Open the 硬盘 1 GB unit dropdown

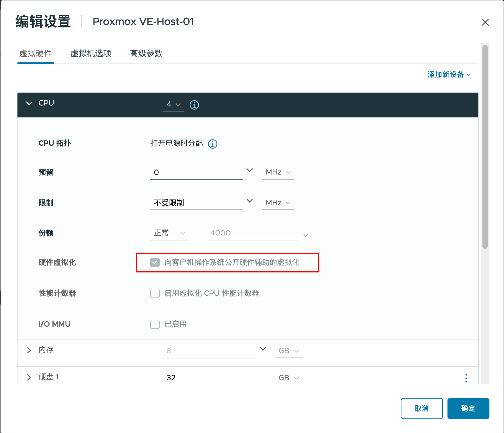pos(289,378)
